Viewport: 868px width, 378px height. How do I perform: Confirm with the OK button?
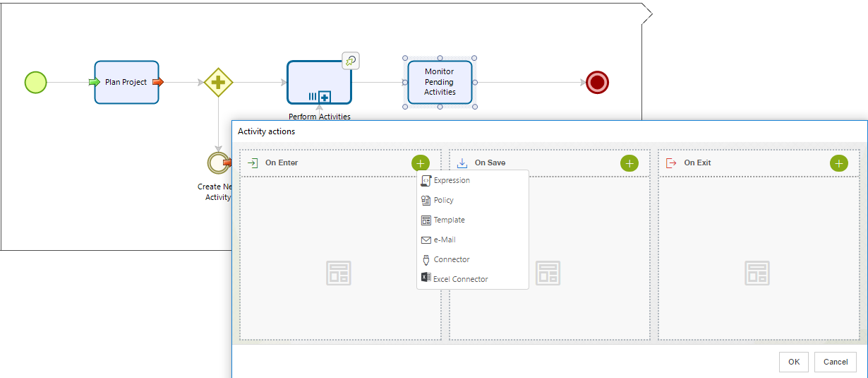pos(793,362)
